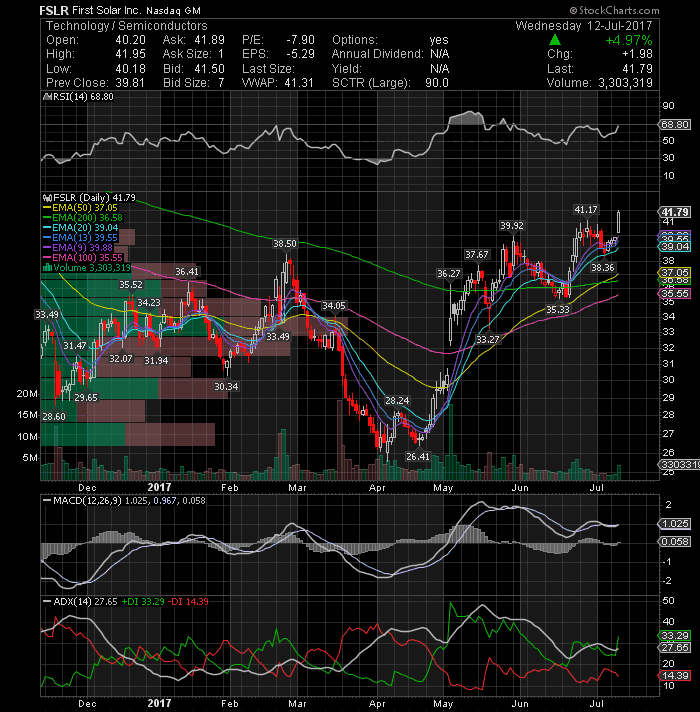Image resolution: width=700 pixels, height=712 pixels.
Task: Click the 30.34 price label
Action: tap(226, 386)
